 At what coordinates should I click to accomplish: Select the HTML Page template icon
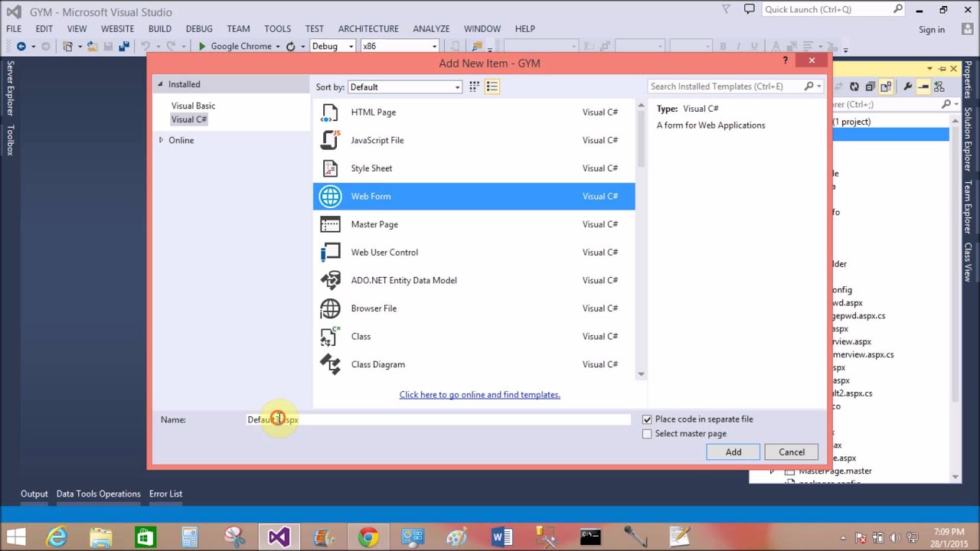point(330,112)
